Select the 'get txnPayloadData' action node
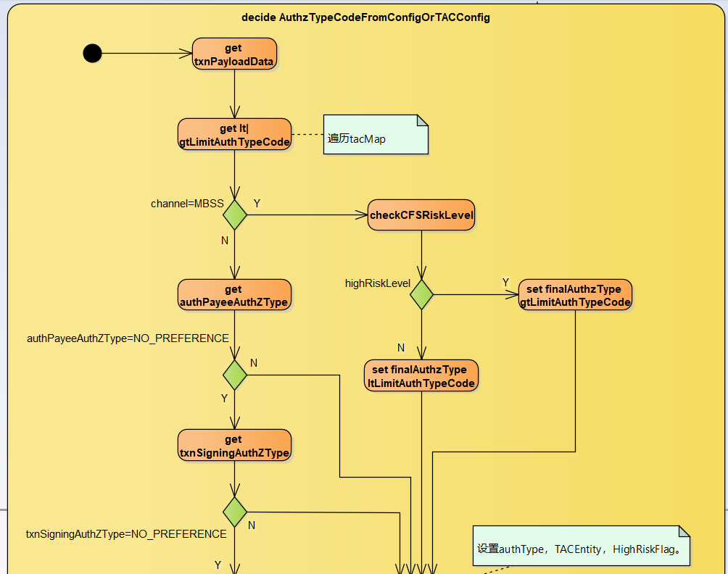Screen dimensions: 728x574 pyautogui.click(x=234, y=55)
